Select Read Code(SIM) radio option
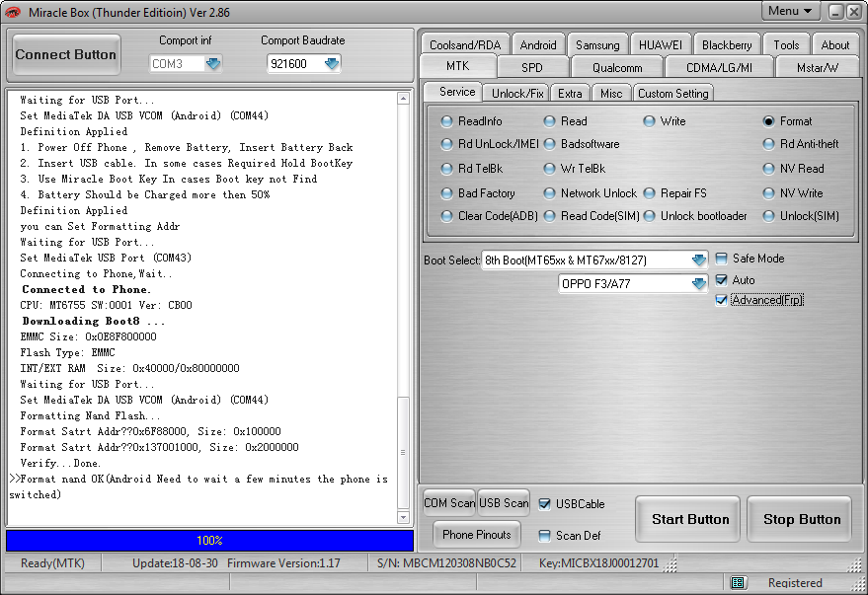 [x=549, y=216]
